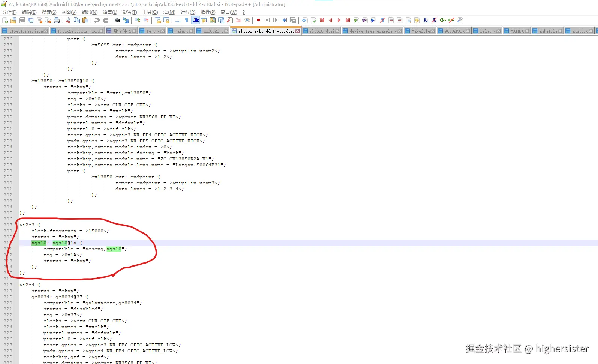Click the red previous-arrow plugin icon

pyautogui.click(x=331, y=20)
